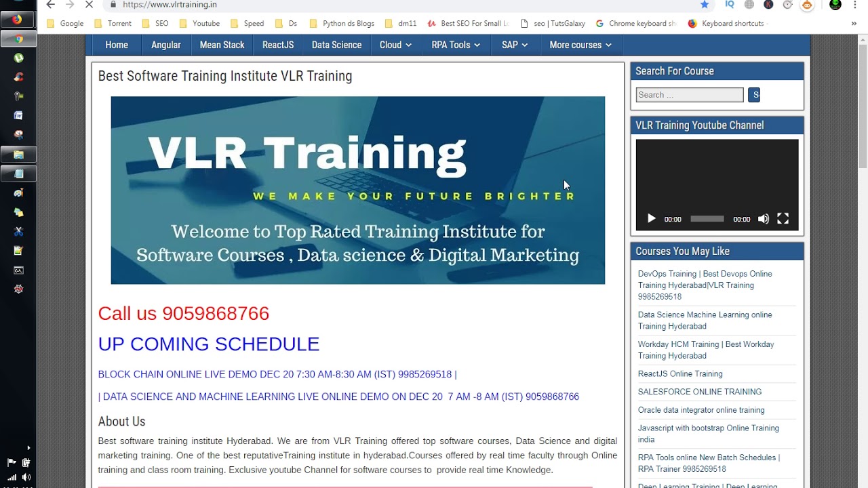Open File Explorer from the taskbar
The height and width of the screenshot is (488, 868).
(18, 155)
